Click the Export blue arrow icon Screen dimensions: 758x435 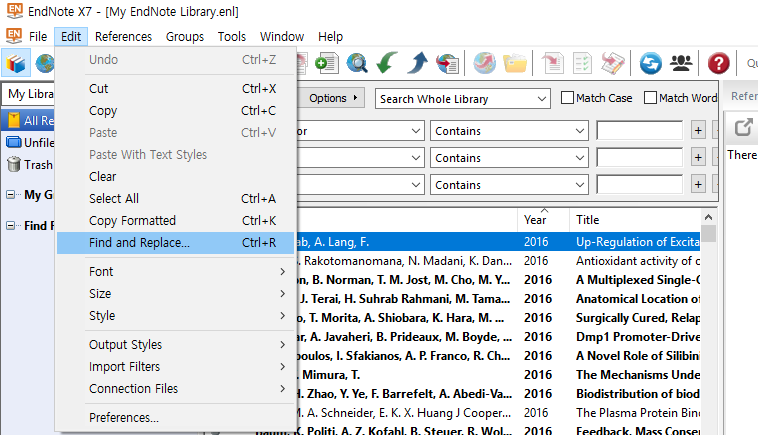click(418, 63)
